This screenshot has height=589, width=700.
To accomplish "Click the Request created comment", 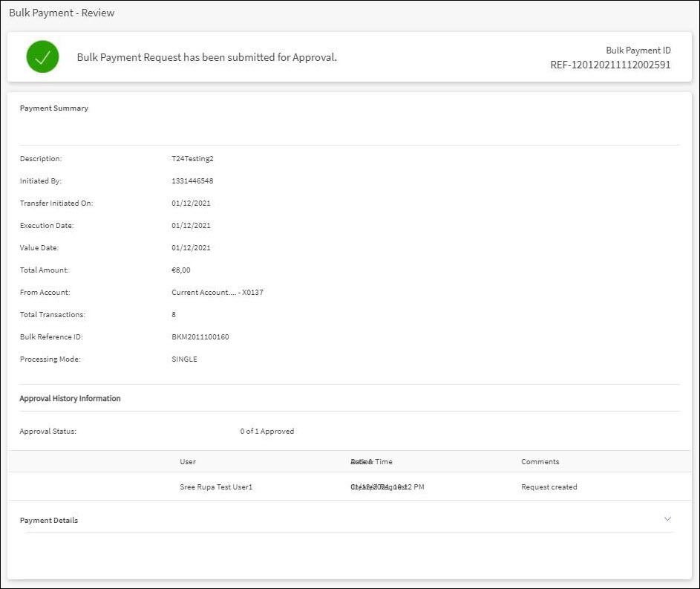I will (549, 487).
